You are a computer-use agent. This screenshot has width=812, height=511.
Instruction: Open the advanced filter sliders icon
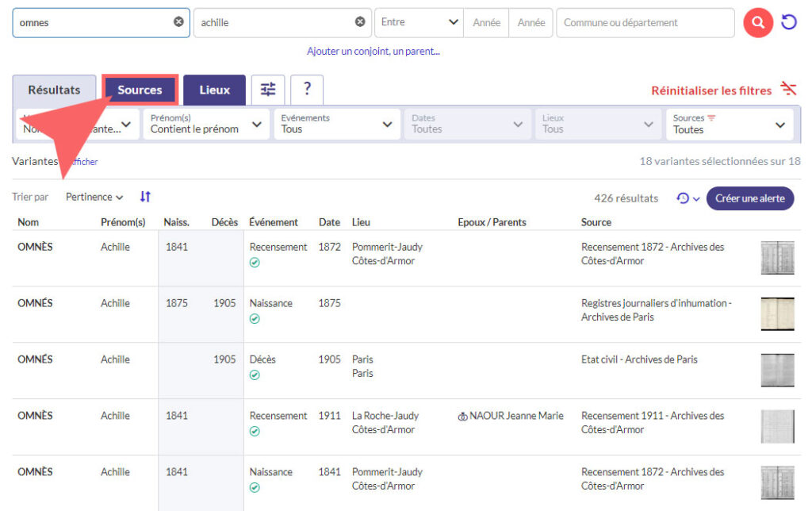point(268,90)
